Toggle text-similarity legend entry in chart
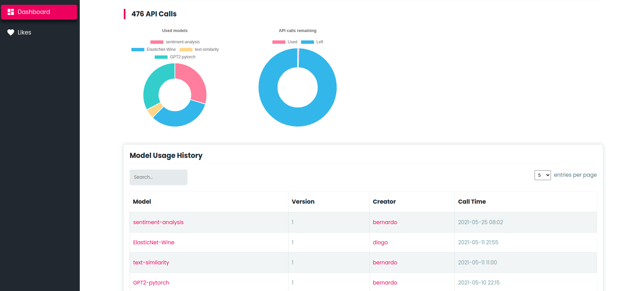Image resolution: width=644 pixels, height=291 pixels. [199, 49]
